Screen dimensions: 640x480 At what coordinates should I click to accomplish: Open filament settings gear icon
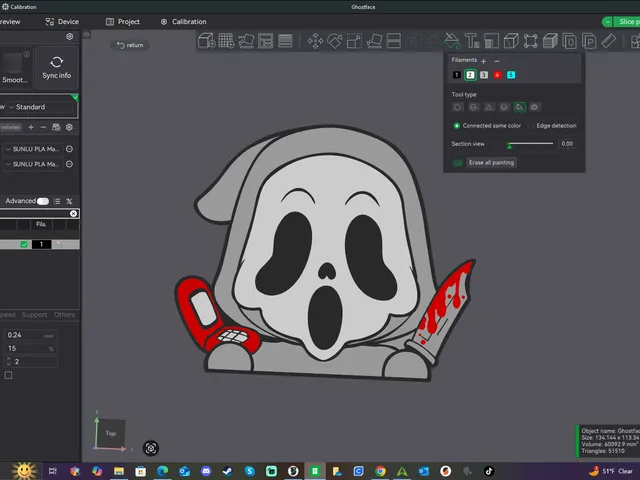pos(69,127)
